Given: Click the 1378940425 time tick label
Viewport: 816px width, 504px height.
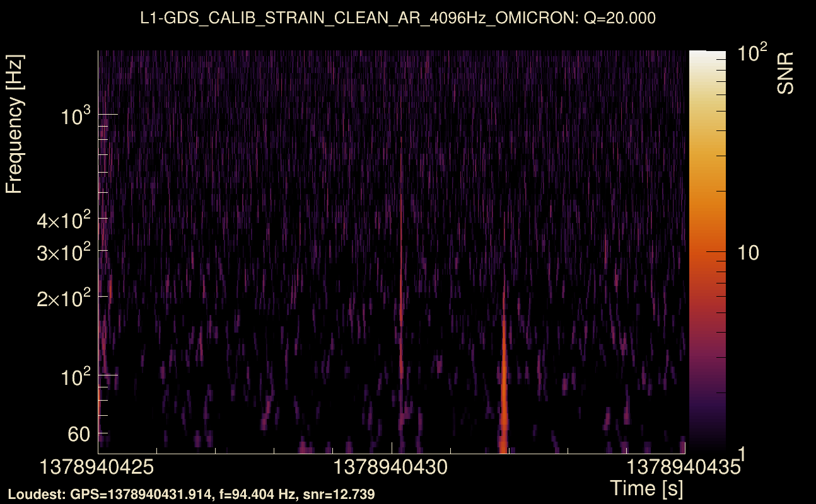Looking at the screenshot, I should 98,468.
